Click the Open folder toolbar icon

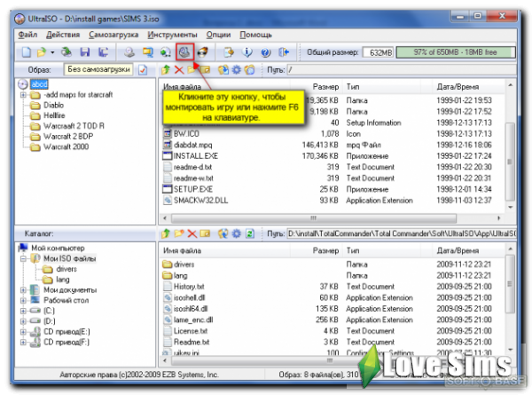point(42,52)
